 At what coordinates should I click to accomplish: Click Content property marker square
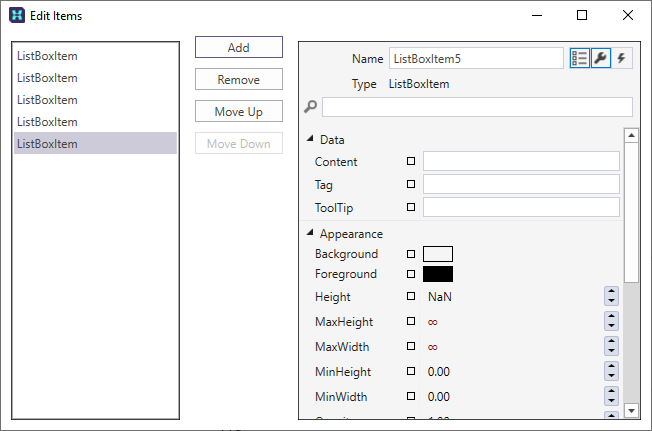[410, 161]
